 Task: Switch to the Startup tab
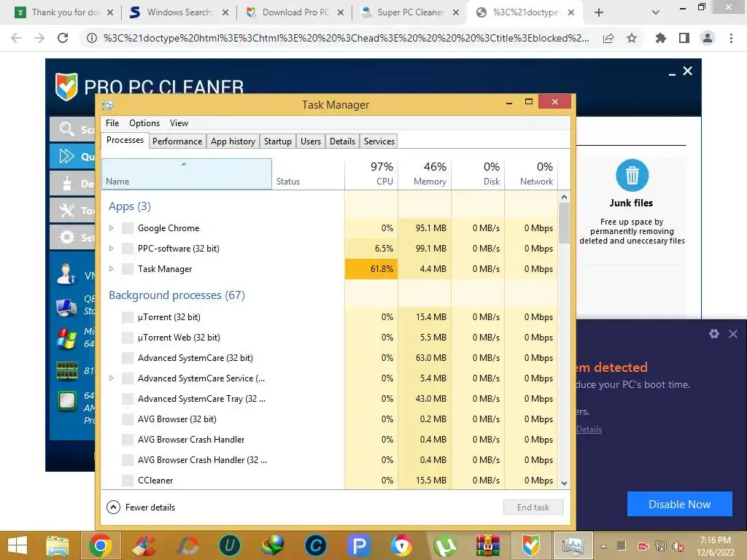click(x=278, y=141)
